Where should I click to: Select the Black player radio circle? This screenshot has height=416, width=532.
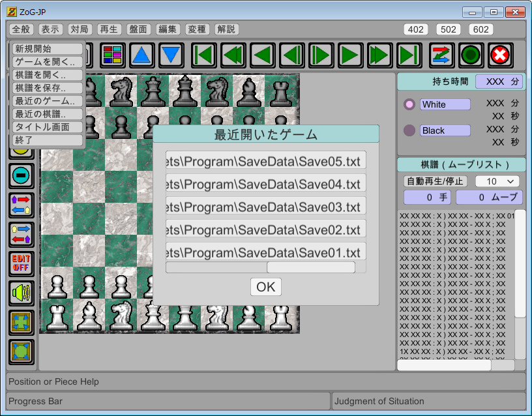click(x=409, y=130)
